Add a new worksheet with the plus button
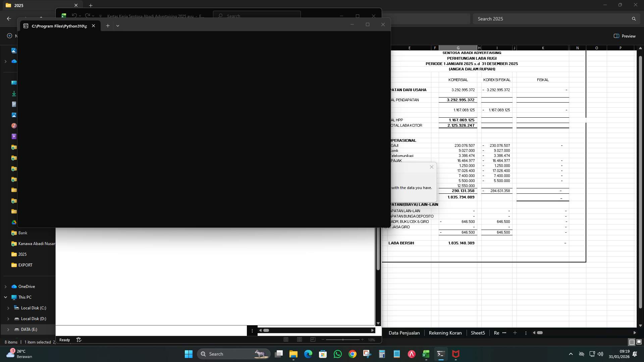The width and height of the screenshot is (644, 362). tap(515, 333)
